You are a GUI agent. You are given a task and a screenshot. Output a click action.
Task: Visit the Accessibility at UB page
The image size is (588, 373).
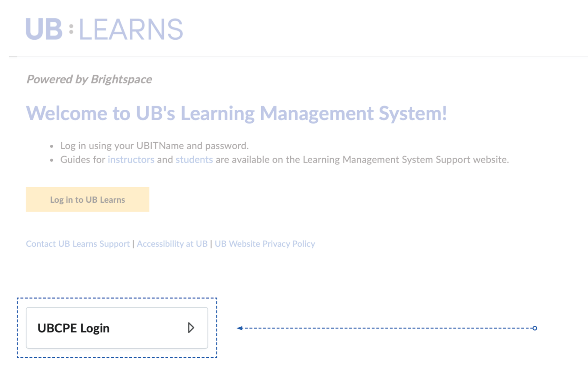click(x=172, y=244)
